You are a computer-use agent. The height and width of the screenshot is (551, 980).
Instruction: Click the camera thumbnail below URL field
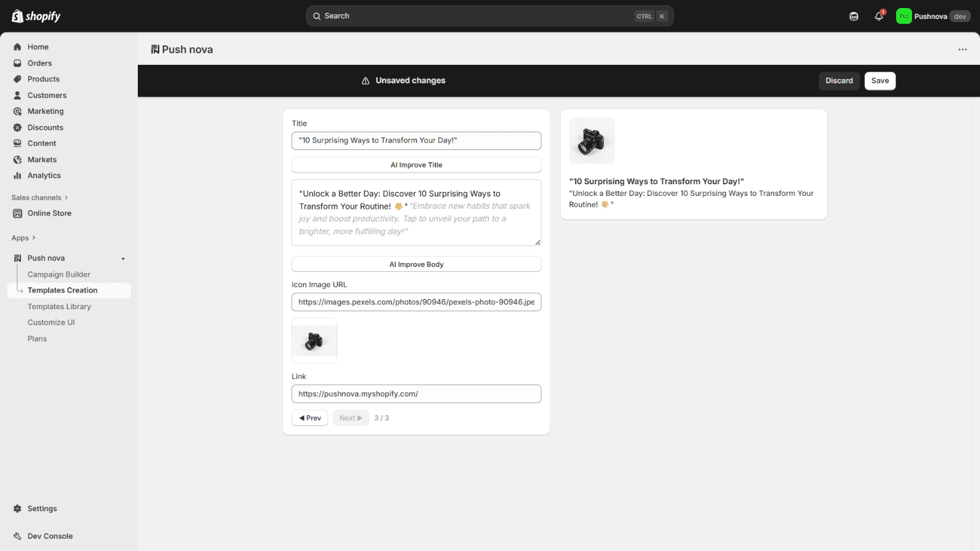pos(314,341)
